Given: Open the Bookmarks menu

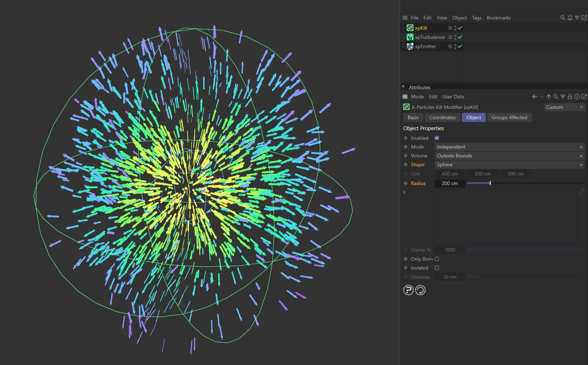Looking at the screenshot, I should [x=498, y=18].
